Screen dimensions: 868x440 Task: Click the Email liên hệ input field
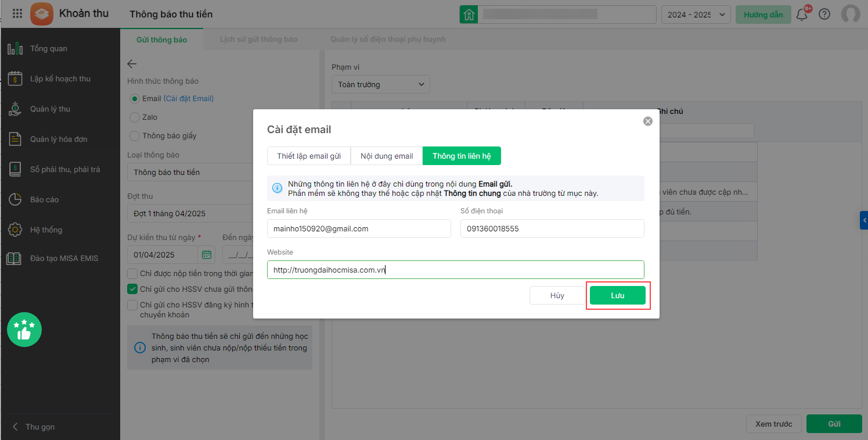(359, 228)
